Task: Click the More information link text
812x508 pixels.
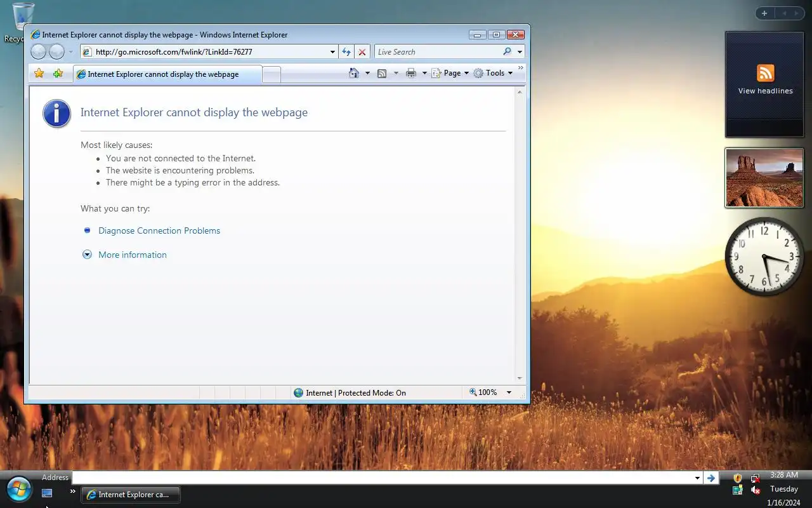Action: click(x=133, y=255)
